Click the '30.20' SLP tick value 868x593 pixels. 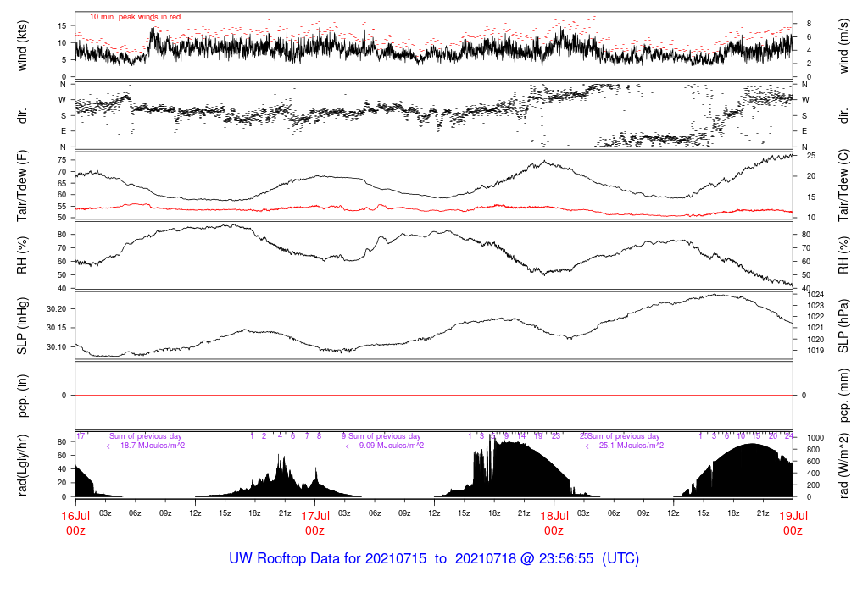point(56,308)
